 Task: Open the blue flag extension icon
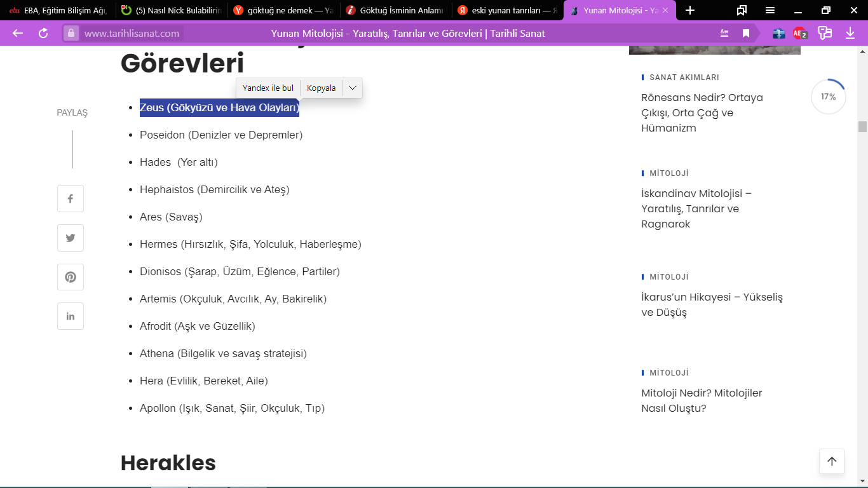coord(779,33)
